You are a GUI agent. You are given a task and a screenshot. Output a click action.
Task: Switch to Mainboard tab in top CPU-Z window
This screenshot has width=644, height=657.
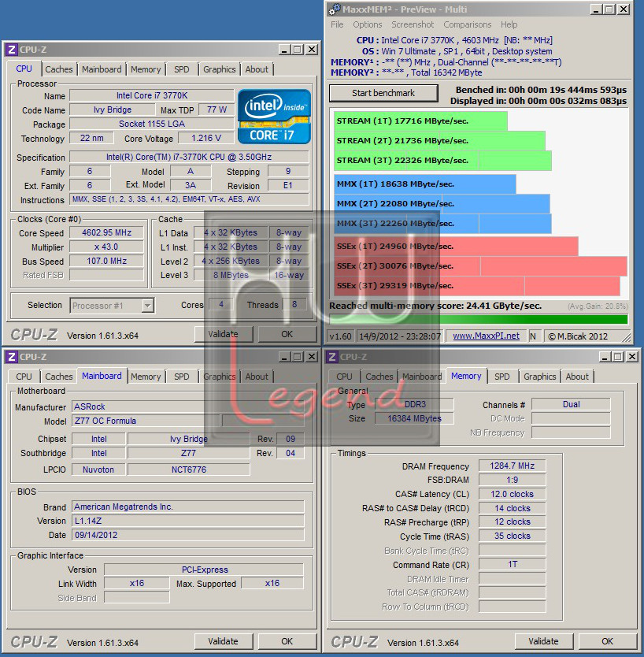pos(102,69)
